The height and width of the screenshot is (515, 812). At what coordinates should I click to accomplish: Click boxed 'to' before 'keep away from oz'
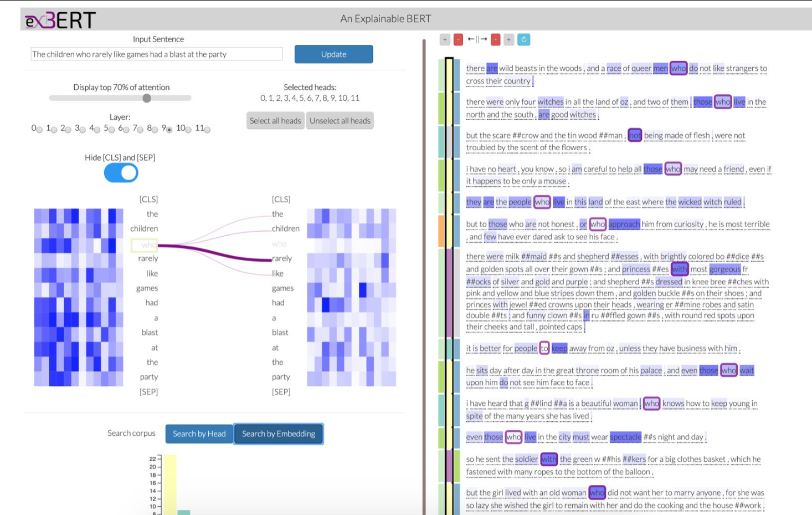544,348
